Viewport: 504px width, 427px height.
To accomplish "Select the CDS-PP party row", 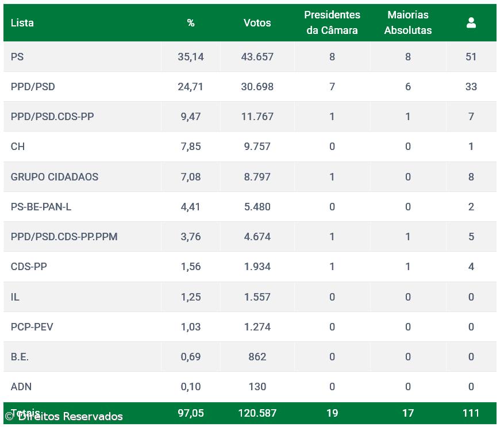I will click(27, 267).
